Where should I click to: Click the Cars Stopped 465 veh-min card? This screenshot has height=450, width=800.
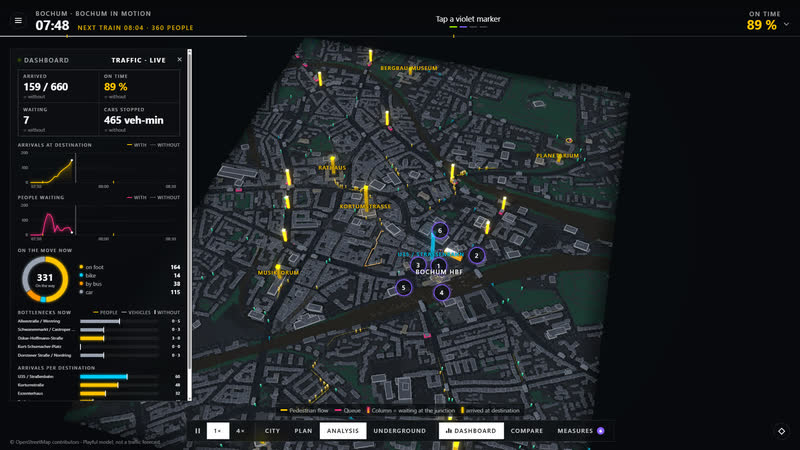tap(139, 119)
